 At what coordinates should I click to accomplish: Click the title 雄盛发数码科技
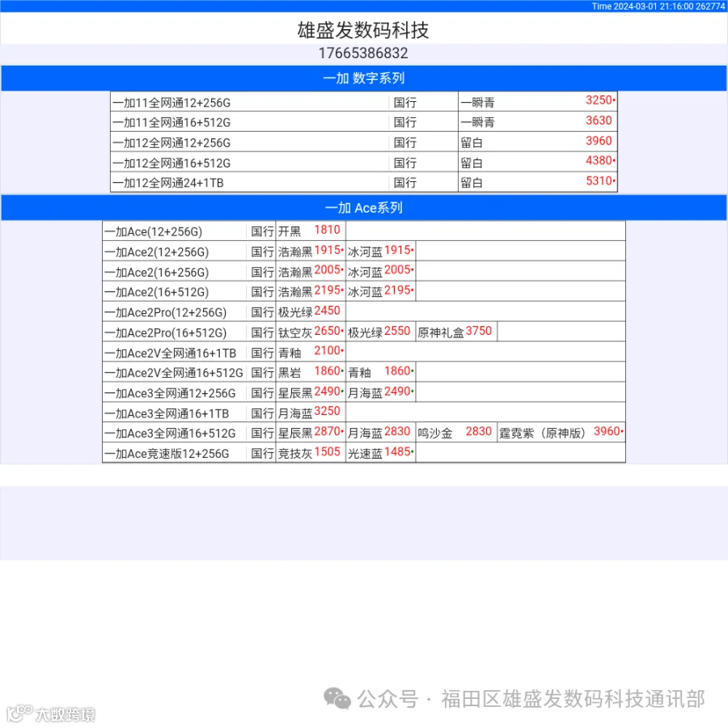click(x=363, y=30)
